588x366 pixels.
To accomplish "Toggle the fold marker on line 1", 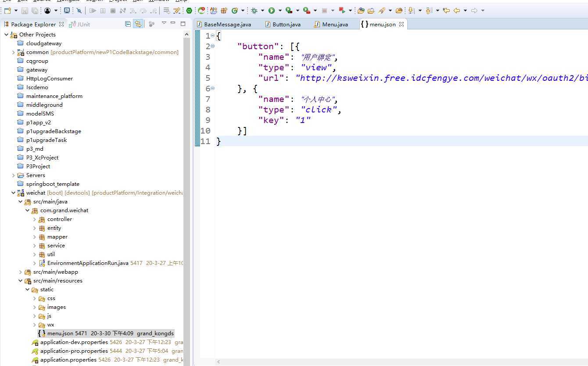I will tap(213, 36).
